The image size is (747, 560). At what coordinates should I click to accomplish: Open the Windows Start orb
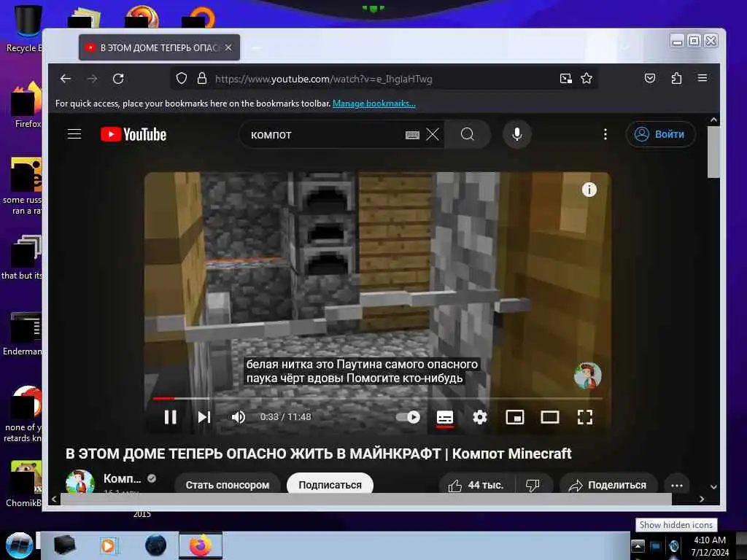point(19,545)
